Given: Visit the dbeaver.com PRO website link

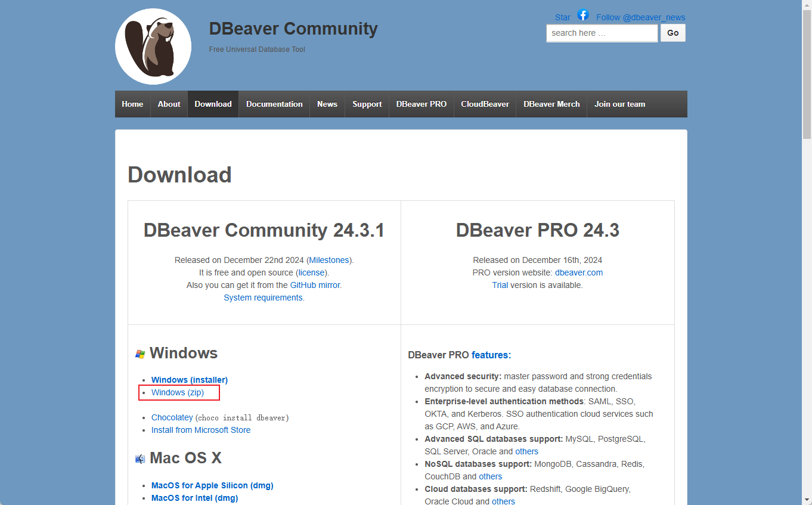Looking at the screenshot, I should pos(578,272).
